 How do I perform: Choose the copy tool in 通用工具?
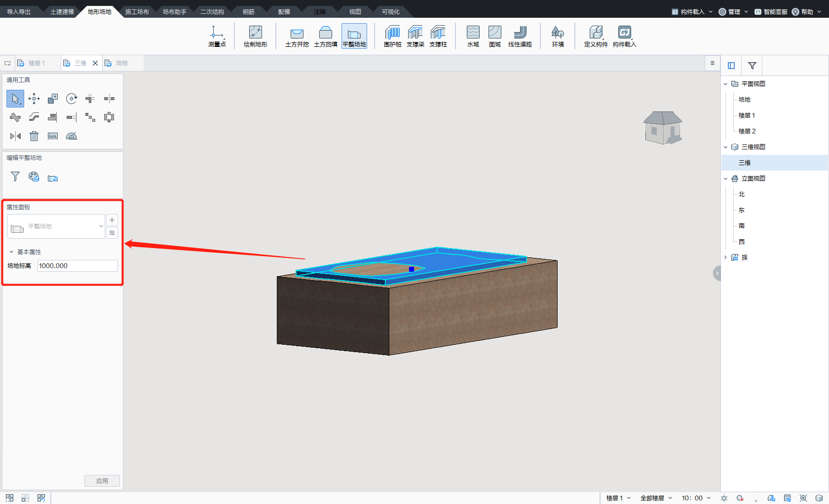coord(53,99)
